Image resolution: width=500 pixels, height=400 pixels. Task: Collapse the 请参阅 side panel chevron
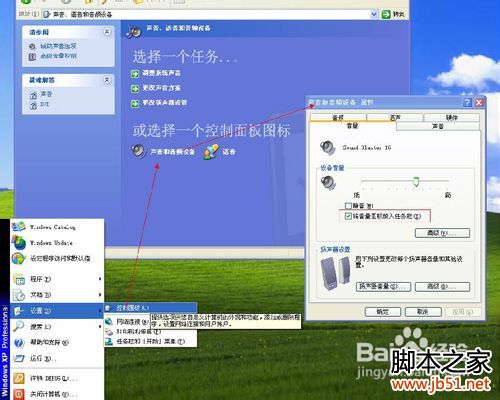[107, 32]
